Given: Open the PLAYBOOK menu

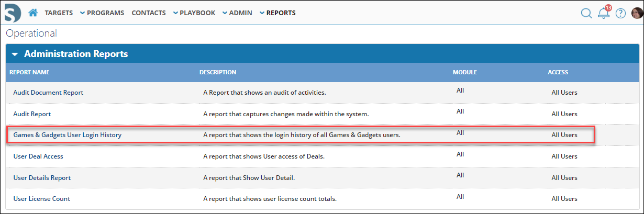Looking at the screenshot, I should point(197,13).
